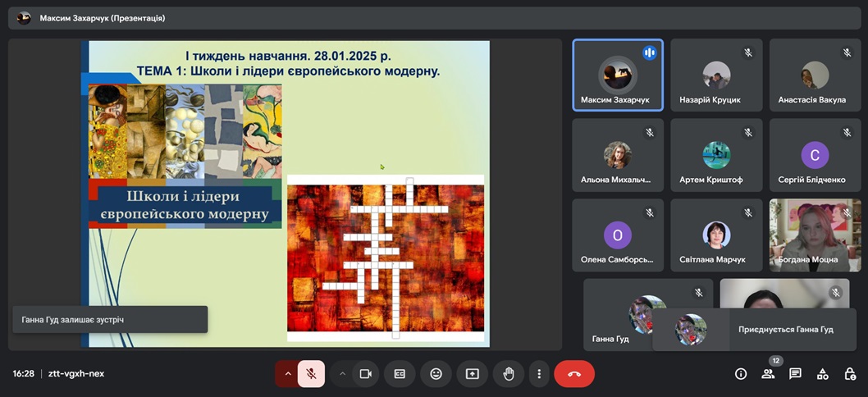Click presenter avatar in presentation header

[24, 18]
